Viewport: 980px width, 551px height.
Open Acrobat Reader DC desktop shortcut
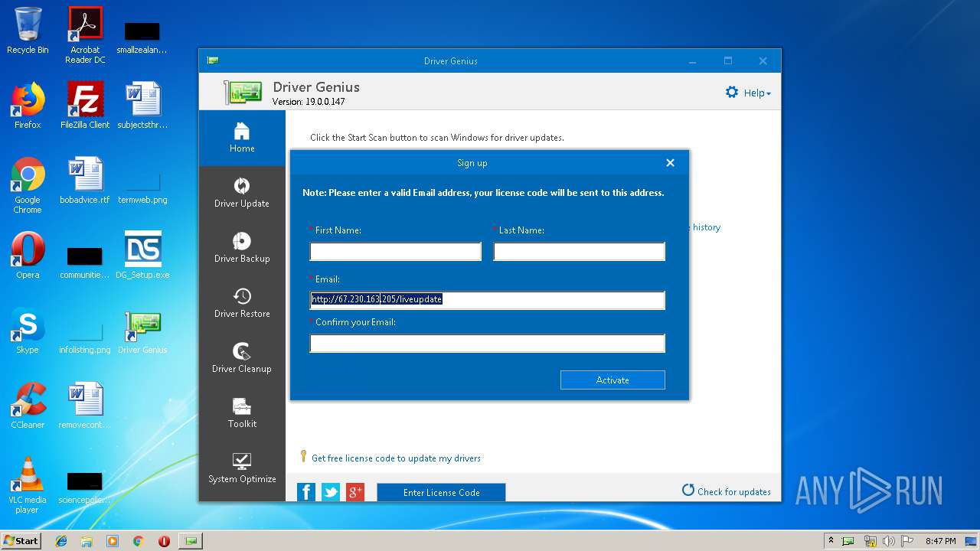click(85, 35)
